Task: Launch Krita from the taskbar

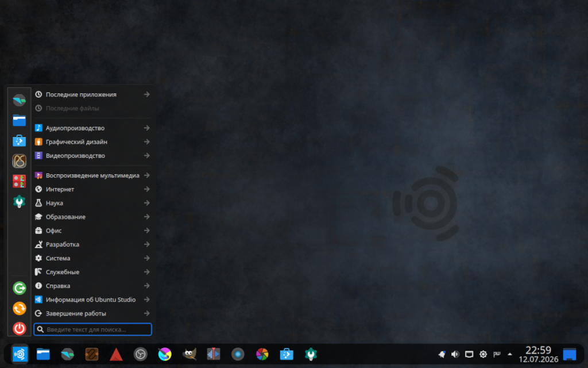Action: pyautogui.click(x=165, y=354)
